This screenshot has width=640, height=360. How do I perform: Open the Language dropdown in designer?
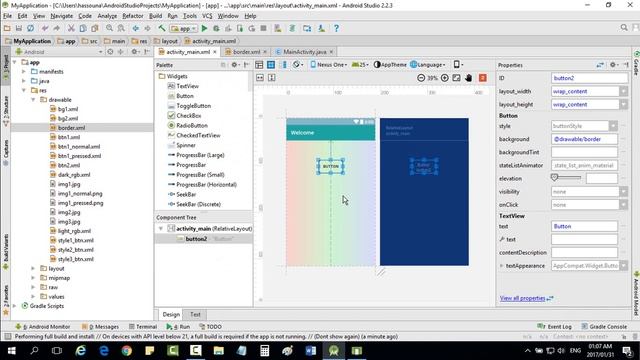click(428, 65)
